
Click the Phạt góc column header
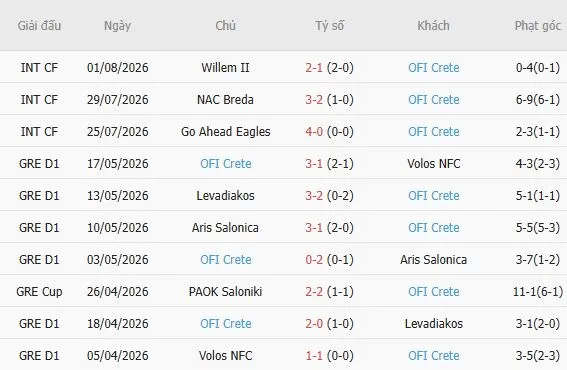(538, 26)
